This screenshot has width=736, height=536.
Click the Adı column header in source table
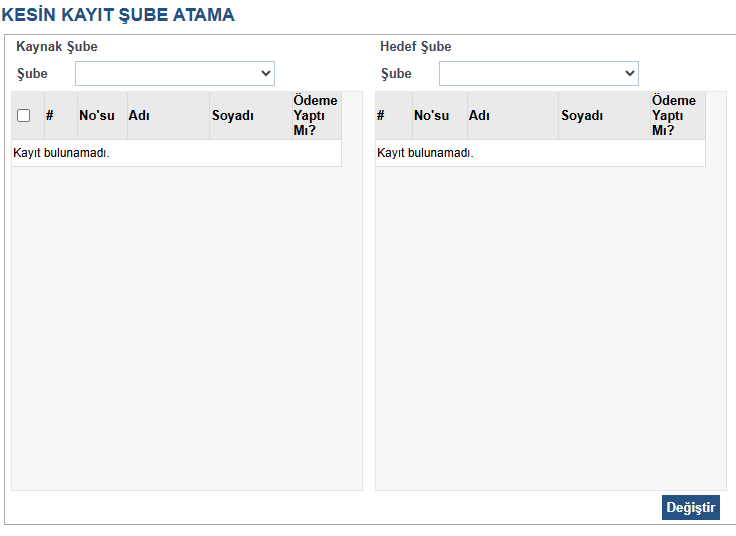pos(139,115)
